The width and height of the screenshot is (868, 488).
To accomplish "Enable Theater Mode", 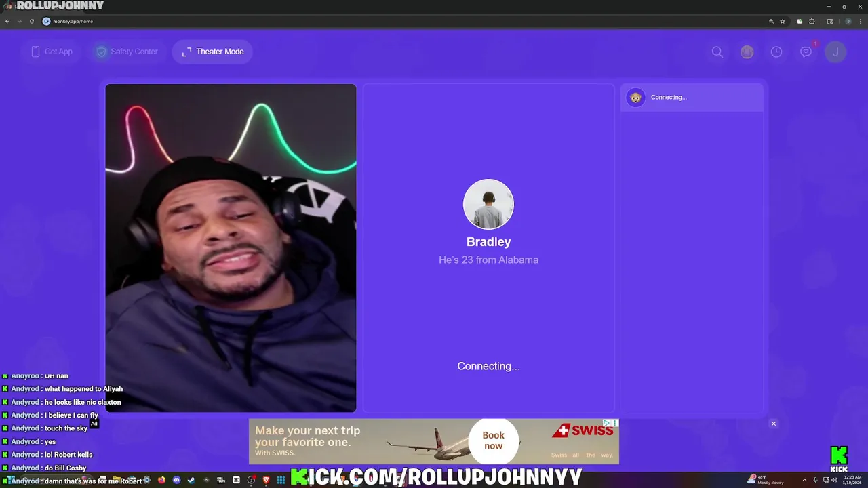I will pos(212,52).
